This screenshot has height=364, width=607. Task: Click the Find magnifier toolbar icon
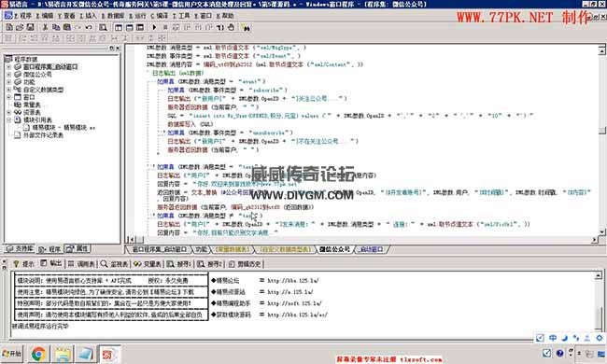click(x=103, y=27)
